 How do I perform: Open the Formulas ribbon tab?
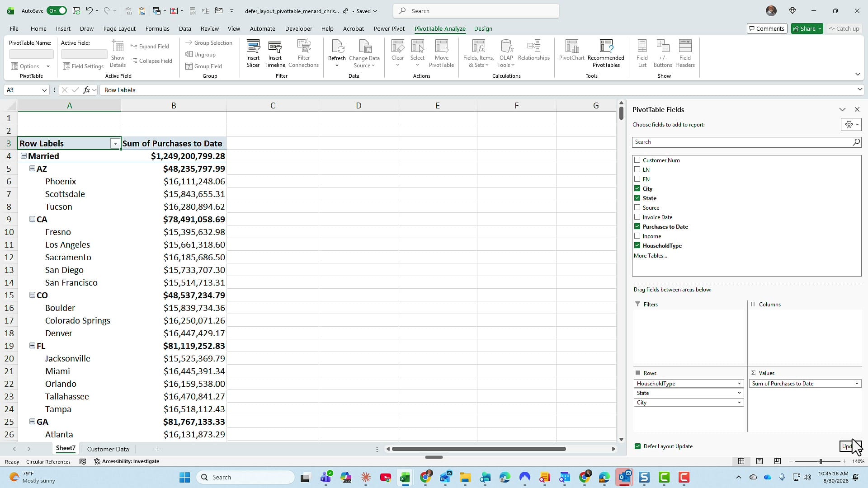(157, 28)
